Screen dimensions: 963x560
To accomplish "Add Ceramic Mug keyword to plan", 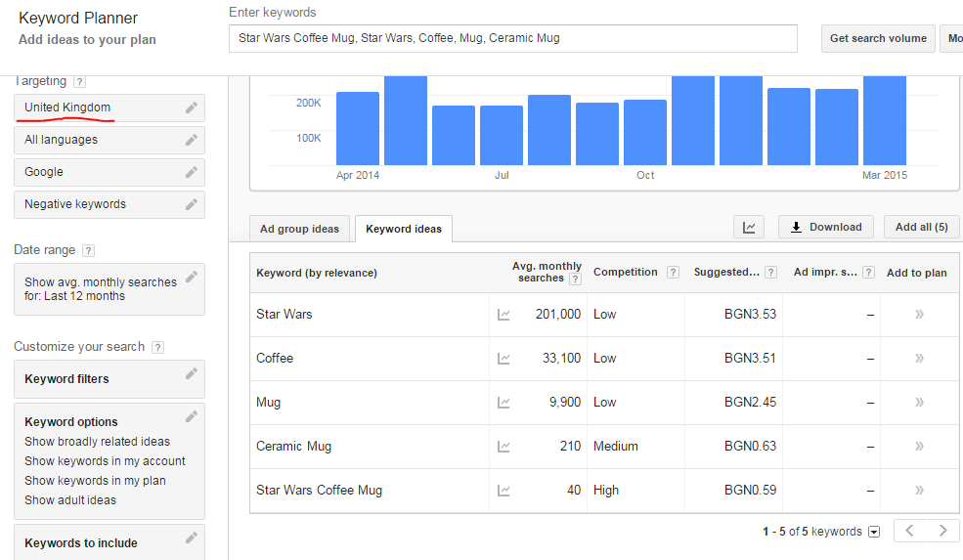I will coord(919,447).
